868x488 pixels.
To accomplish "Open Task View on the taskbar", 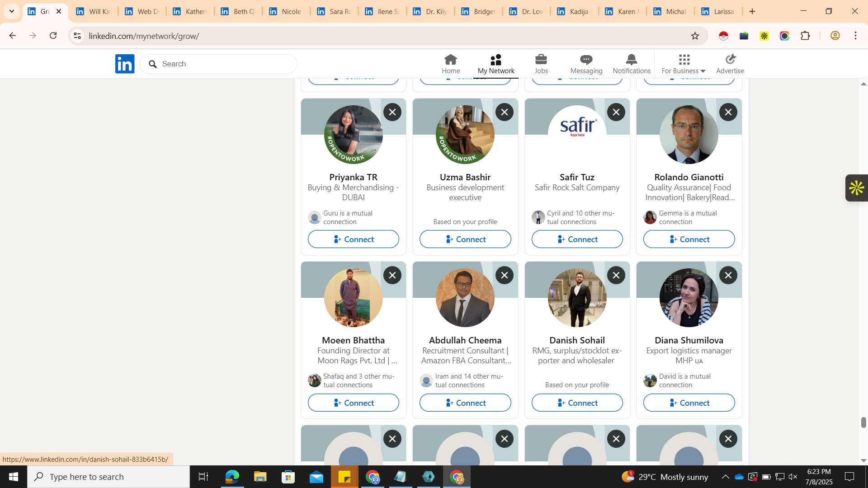I will 203,477.
